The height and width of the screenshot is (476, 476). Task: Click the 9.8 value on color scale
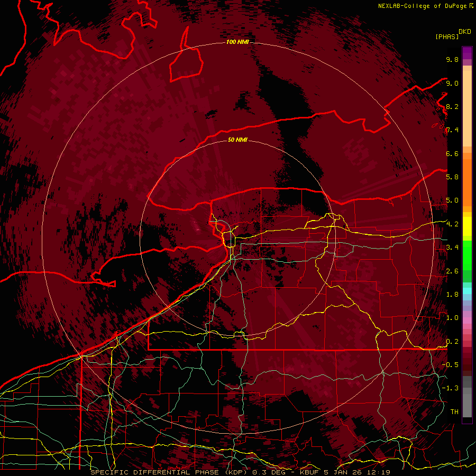click(x=452, y=59)
